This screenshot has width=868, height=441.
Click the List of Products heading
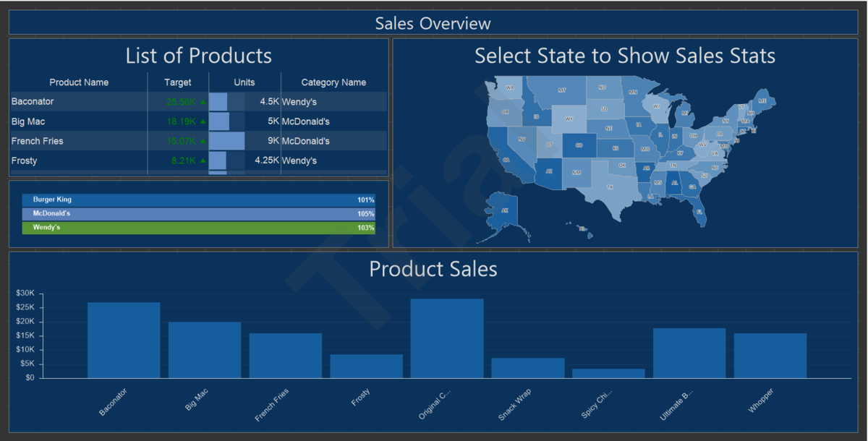[199, 56]
